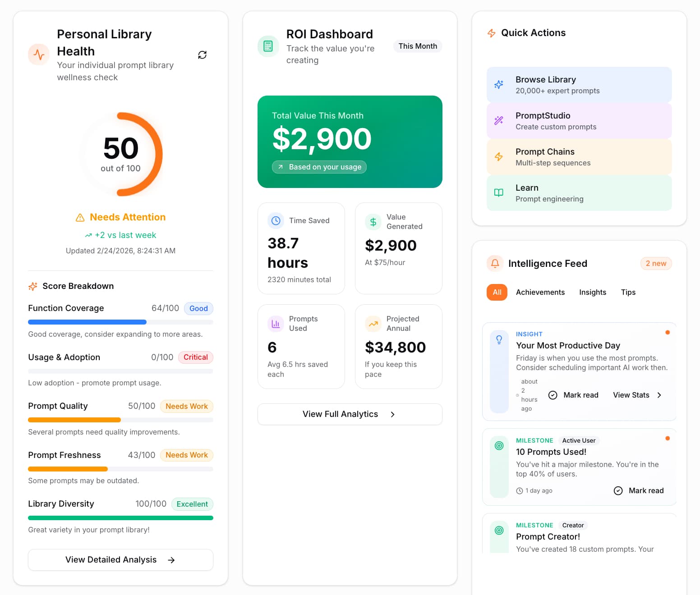Click the refresh icon in Library Health
The width and height of the screenshot is (700, 595).
coord(202,55)
